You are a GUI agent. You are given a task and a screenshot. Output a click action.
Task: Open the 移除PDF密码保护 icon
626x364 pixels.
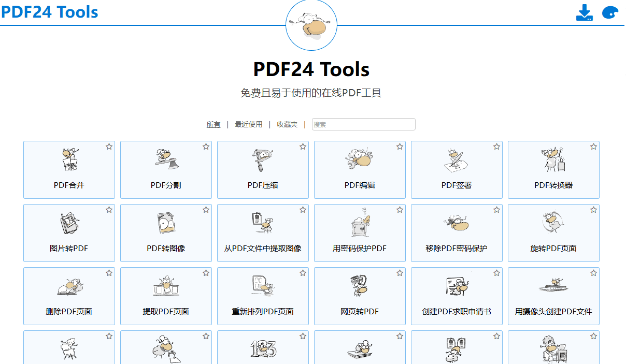tap(457, 223)
